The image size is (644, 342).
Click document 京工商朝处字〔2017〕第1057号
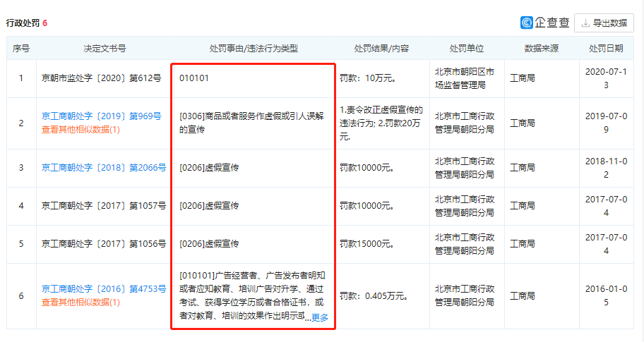coord(104,206)
